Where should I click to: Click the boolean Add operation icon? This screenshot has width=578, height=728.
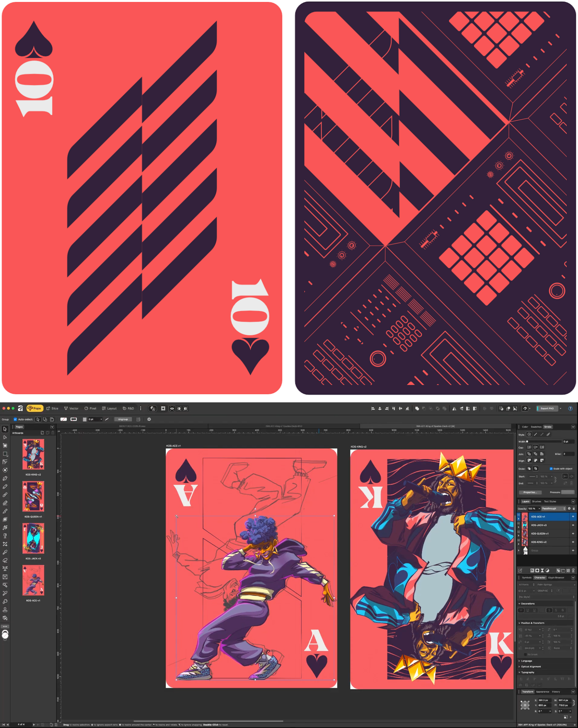(417, 409)
